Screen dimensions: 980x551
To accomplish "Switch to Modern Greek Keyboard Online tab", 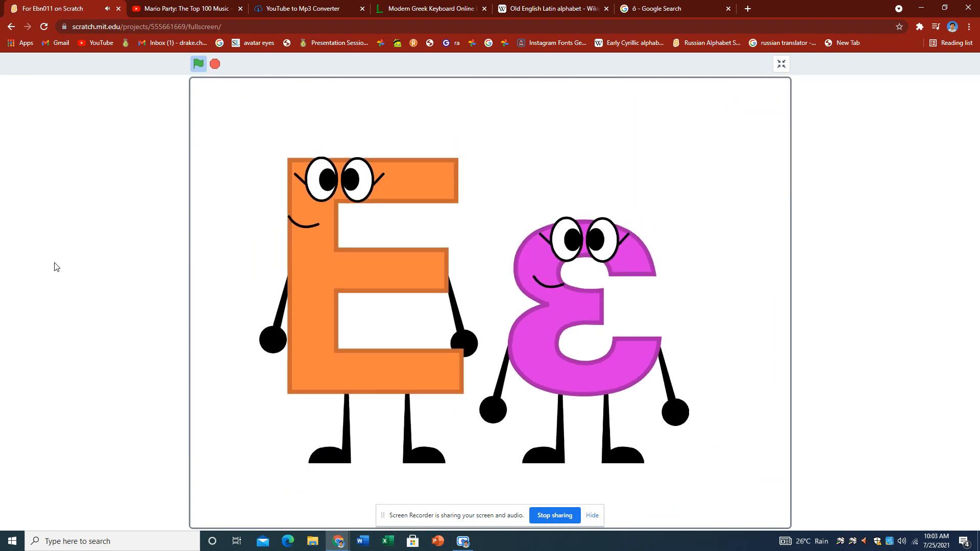I will click(x=431, y=9).
